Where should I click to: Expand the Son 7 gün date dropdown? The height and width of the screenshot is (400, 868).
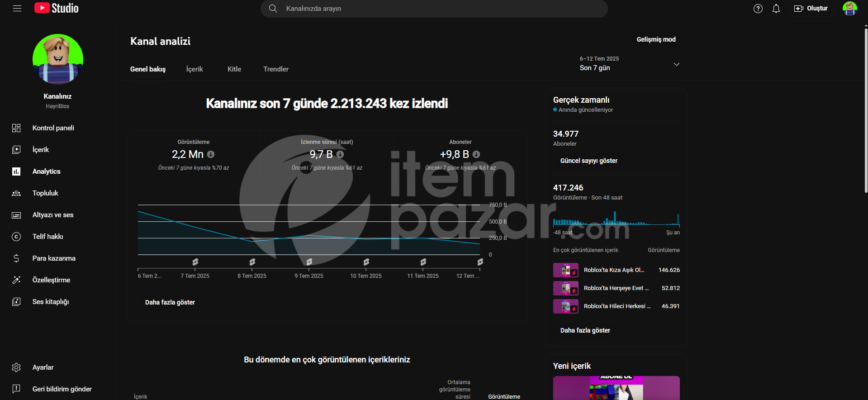[630, 64]
